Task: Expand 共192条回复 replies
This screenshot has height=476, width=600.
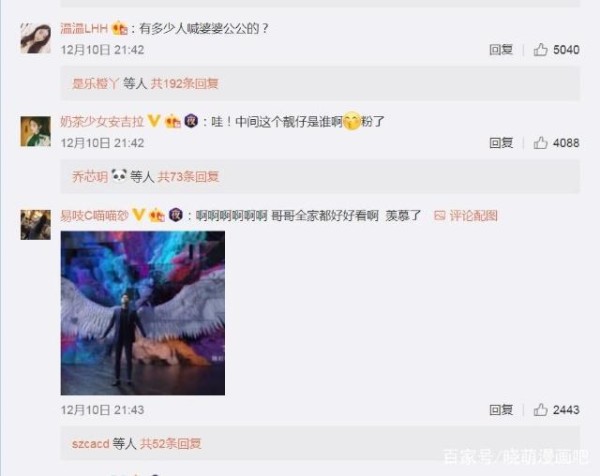Action: (184, 83)
